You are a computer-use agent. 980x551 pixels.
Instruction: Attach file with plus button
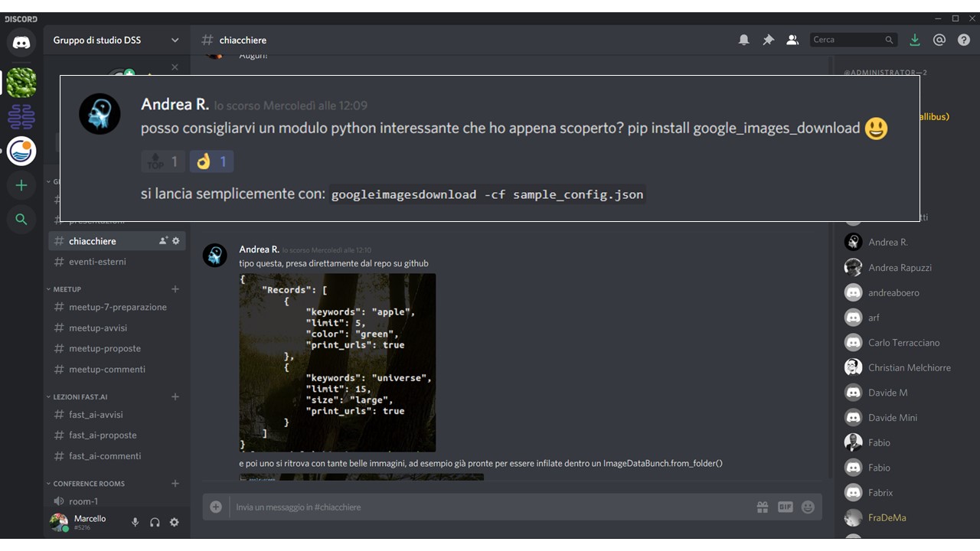tap(216, 507)
